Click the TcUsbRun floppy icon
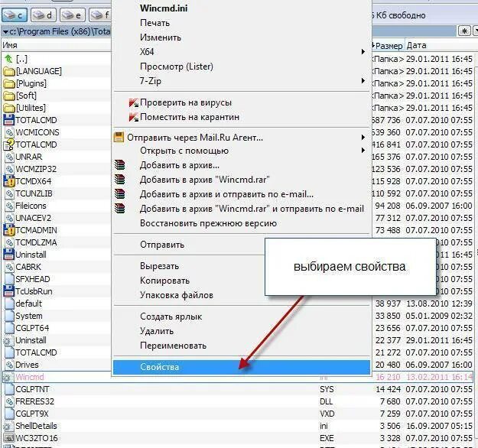This screenshot has height=448, width=478. [x=9, y=291]
